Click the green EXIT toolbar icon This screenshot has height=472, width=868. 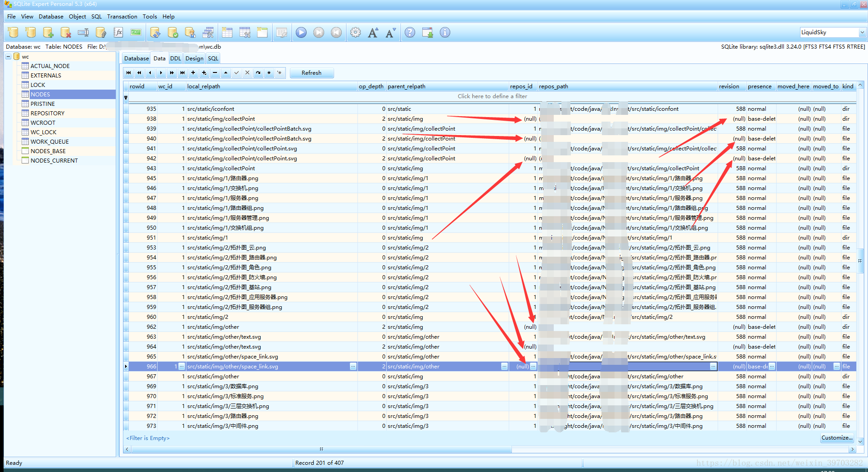click(x=136, y=32)
